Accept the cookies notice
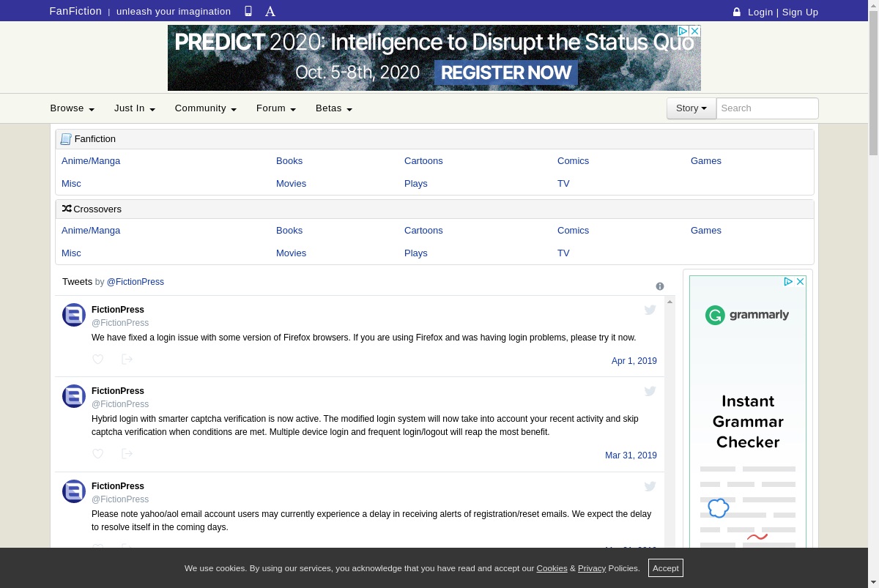Viewport: 879px width, 588px height. pos(666,568)
